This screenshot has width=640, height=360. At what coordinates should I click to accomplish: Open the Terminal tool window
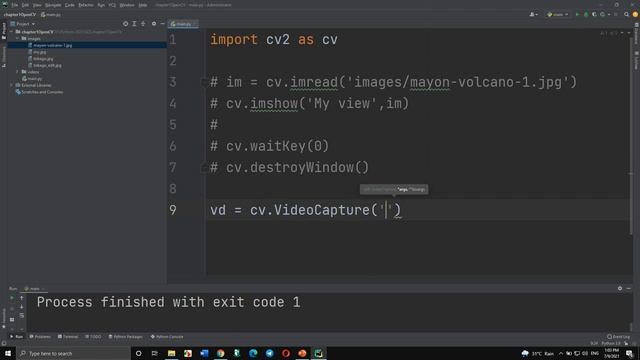(x=68, y=337)
